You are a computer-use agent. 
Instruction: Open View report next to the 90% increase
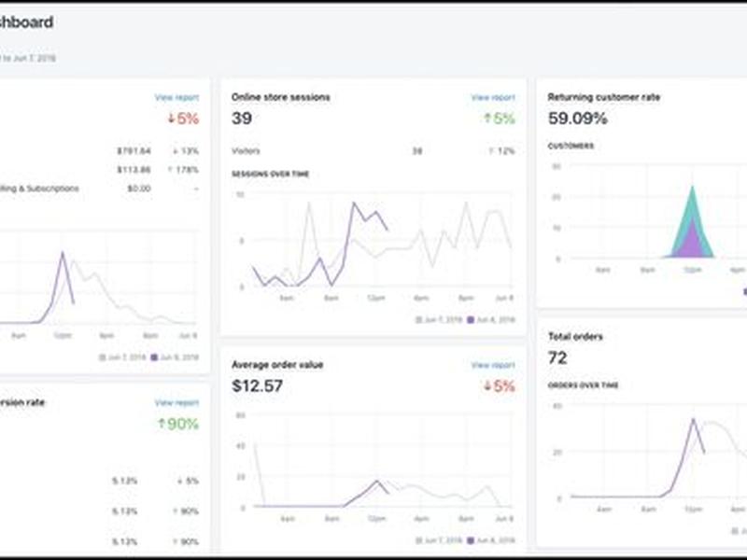[176, 402]
